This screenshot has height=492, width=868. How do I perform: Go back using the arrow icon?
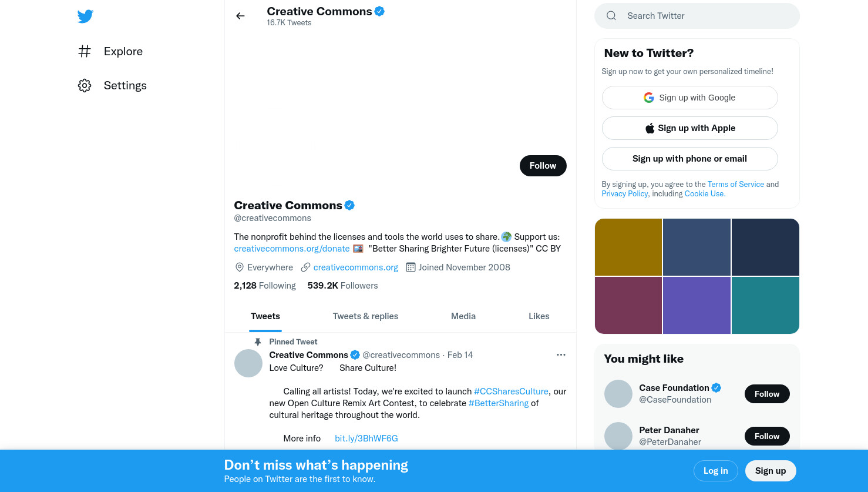pyautogui.click(x=240, y=16)
